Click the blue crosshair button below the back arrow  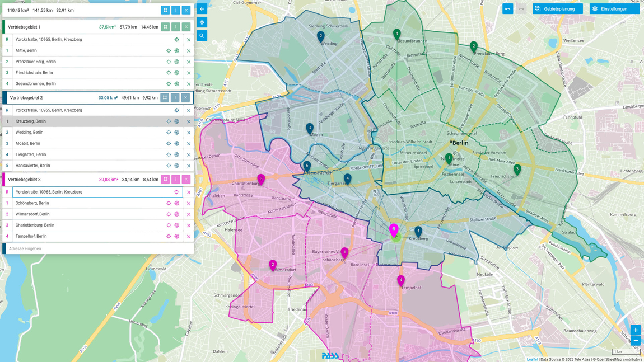click(202, 22)
